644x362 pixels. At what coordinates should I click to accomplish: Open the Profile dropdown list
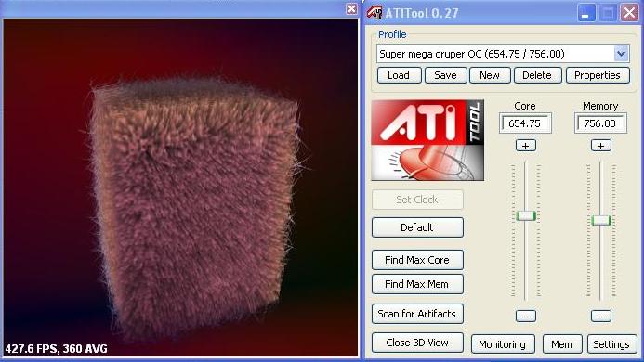(x=621, y=54)
